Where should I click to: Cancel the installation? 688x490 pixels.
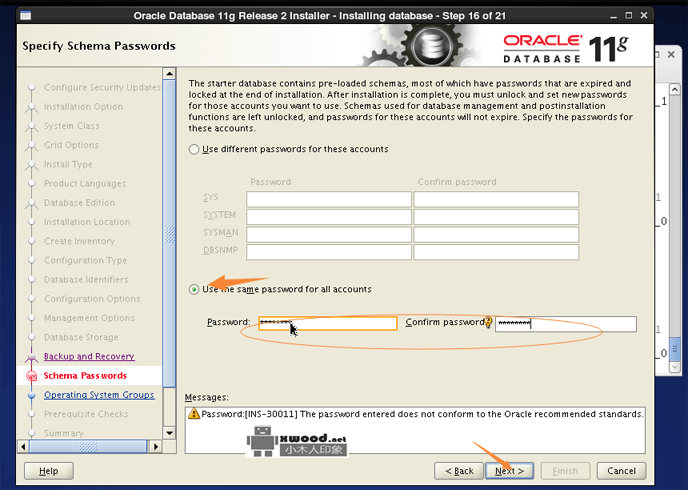pyautogui.click(x=620, y=471)
